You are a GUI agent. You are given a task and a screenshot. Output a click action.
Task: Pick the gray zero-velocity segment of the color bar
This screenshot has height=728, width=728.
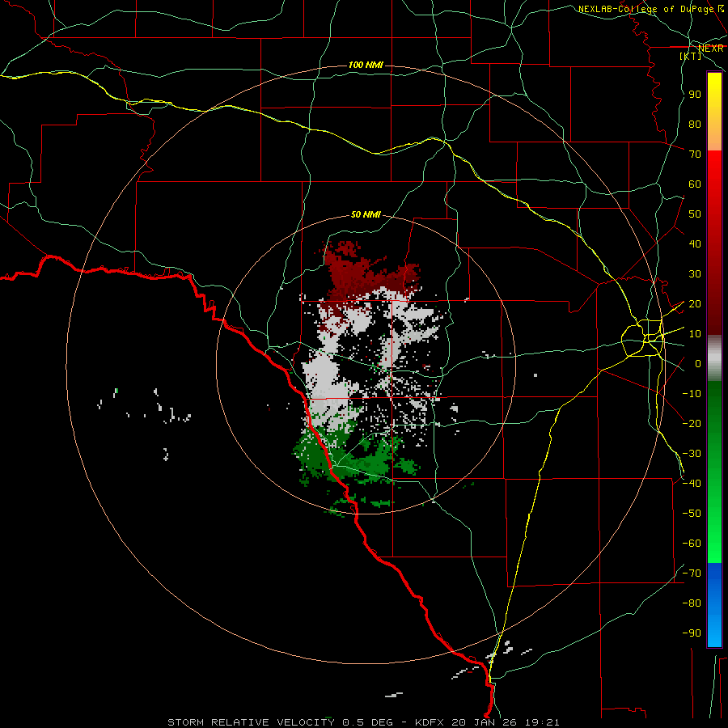714,358
